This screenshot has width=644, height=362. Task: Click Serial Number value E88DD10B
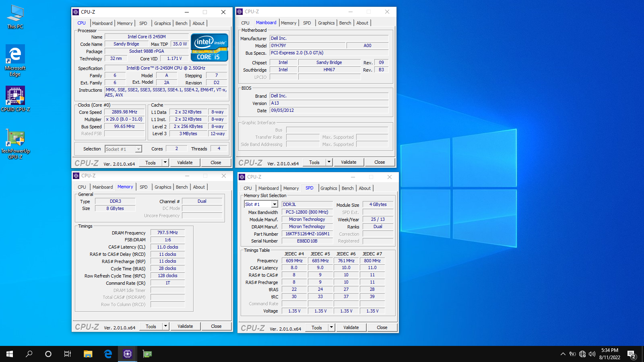coord(308,241)
